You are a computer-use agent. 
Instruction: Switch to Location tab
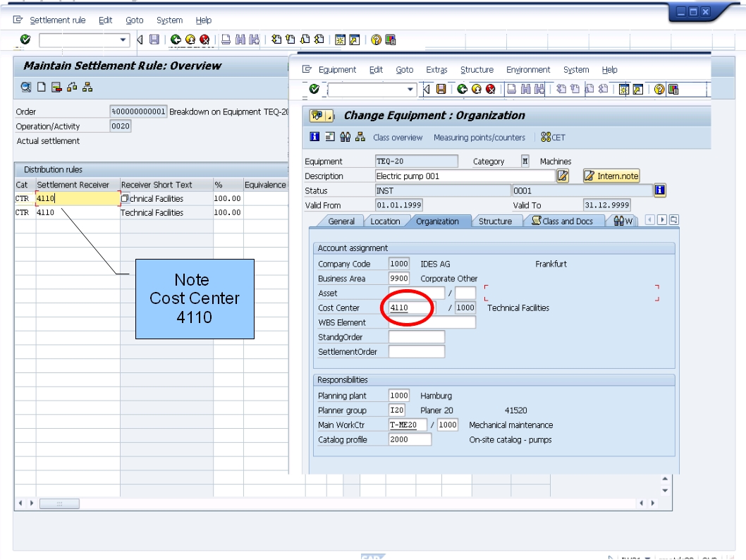point(385,221)
